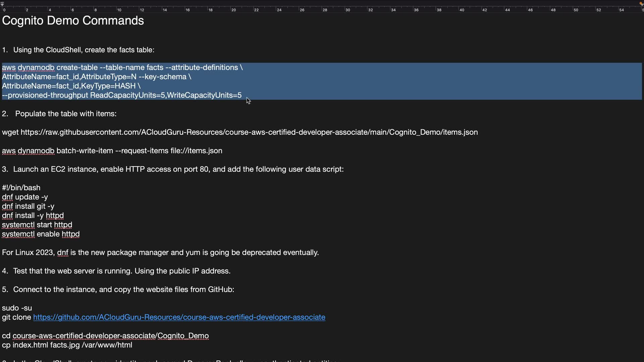
Task: Click the misspelled 'dynamodb' in batch-write-item line
Action: point(36,151)
